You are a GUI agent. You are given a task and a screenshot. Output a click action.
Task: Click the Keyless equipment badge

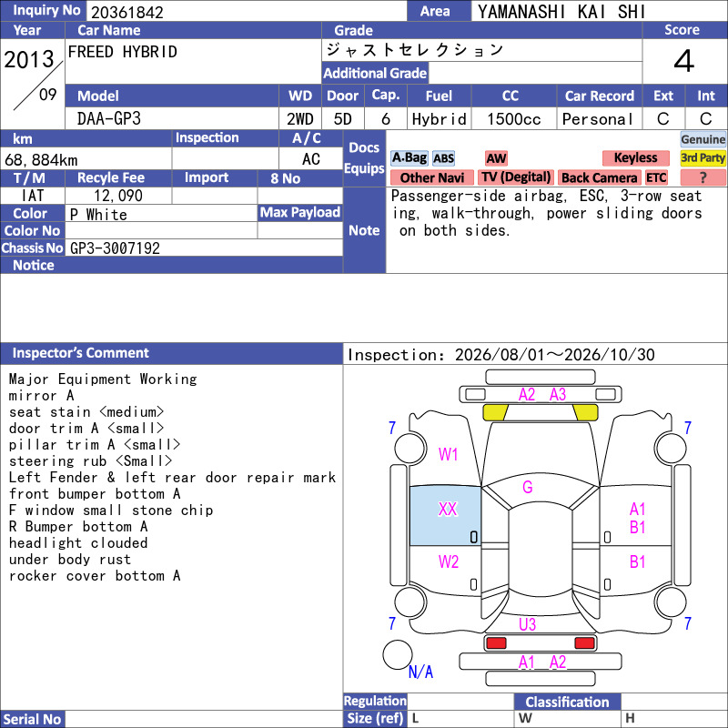point(635,157)
